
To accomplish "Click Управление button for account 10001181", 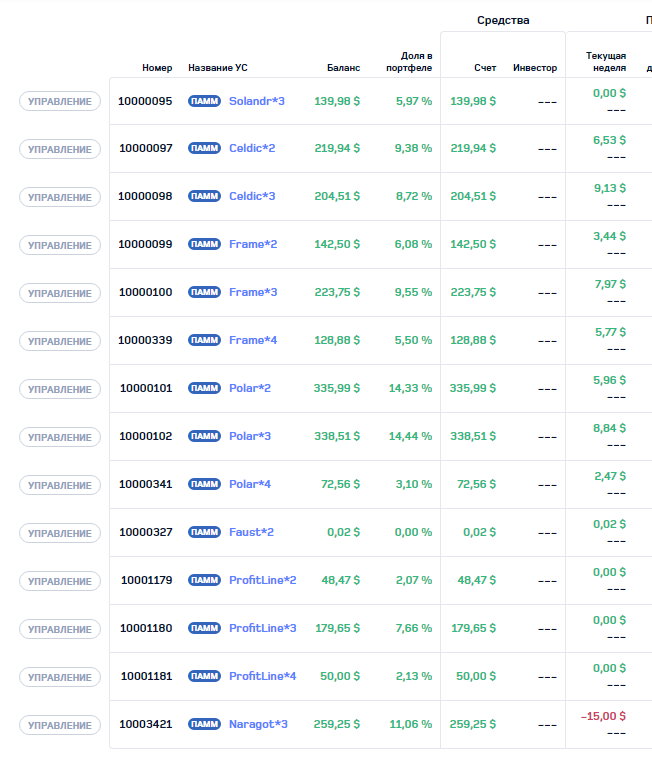I will (x=60, y=677).
